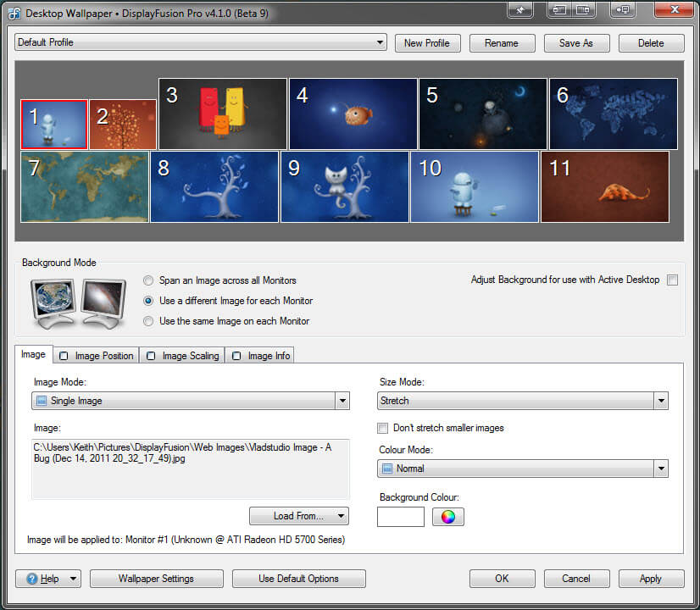Open Wallpaper Settings

[x=156, y=579]
